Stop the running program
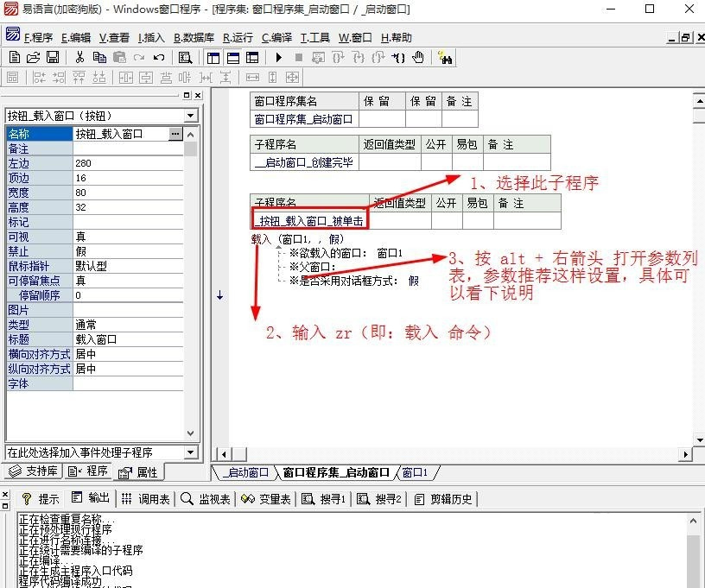 tap(299, 58)
